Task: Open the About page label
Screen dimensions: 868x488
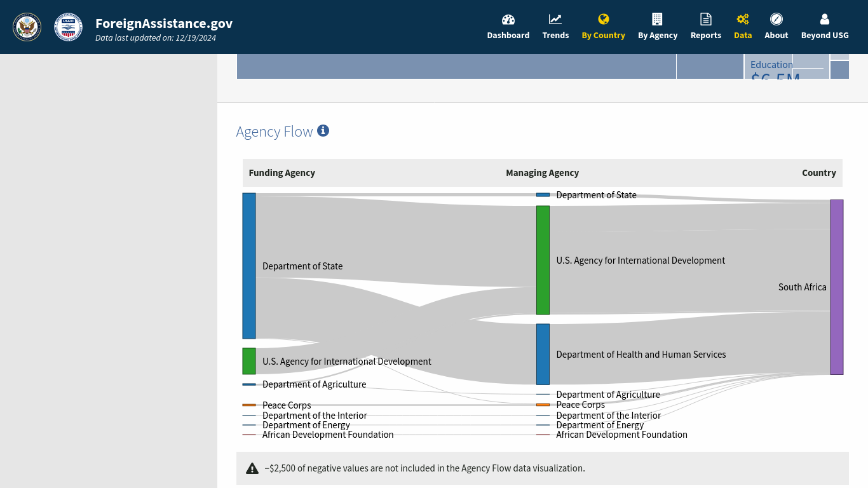Action: [776, 36]
